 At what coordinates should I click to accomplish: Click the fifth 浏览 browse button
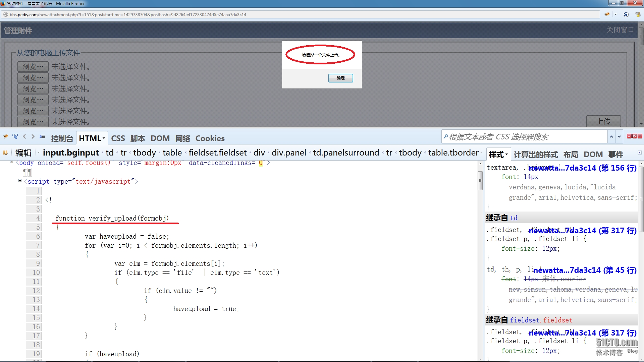(33, 111)
